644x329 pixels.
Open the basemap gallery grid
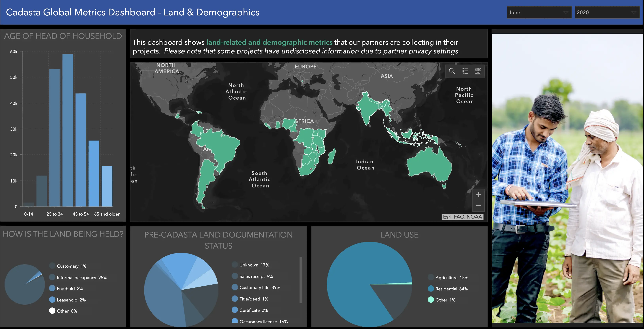click(478, 71)
